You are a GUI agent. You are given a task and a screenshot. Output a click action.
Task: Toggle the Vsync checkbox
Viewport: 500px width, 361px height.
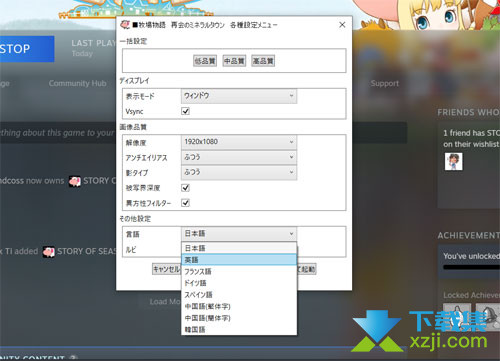(x=186, y=111)
